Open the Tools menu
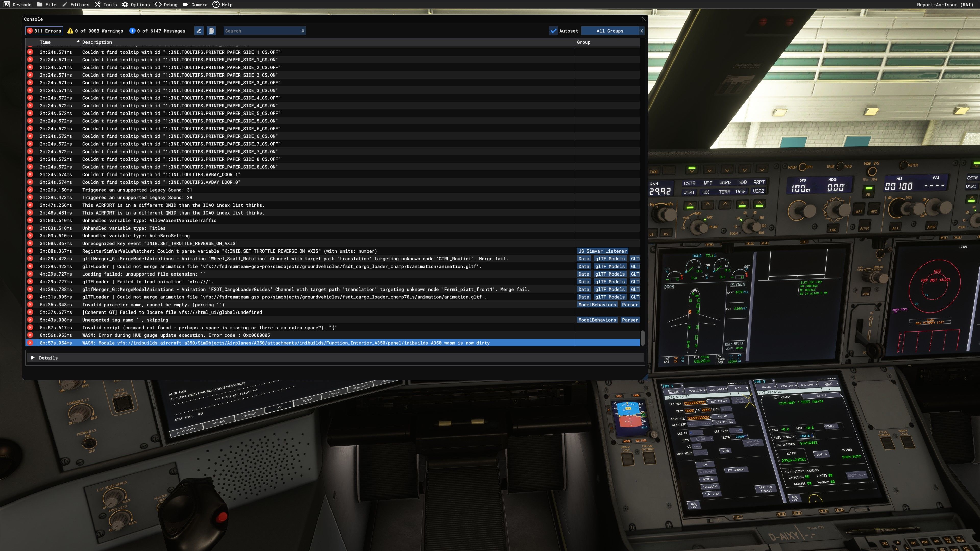This screenshot has height=551, width=980. (106, 5)
